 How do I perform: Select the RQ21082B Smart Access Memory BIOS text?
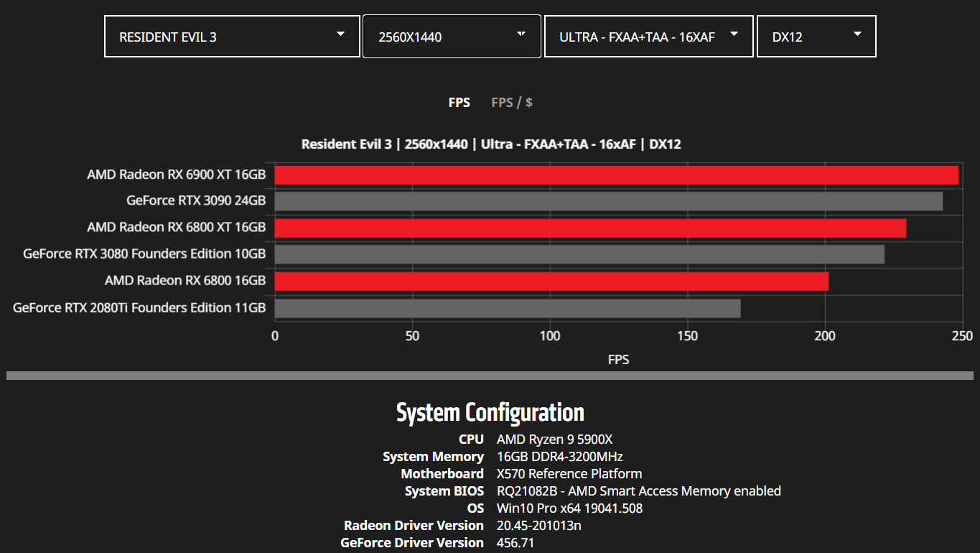(x=639, y=491)
